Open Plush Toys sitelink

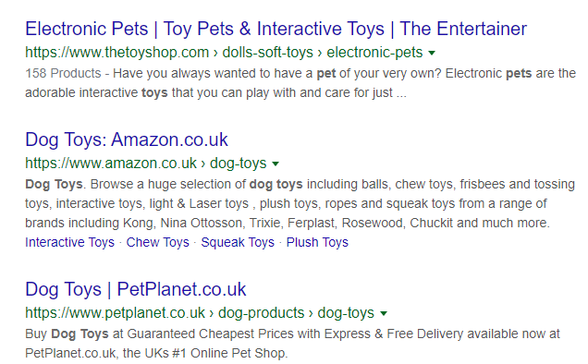[x=317, y=242]
